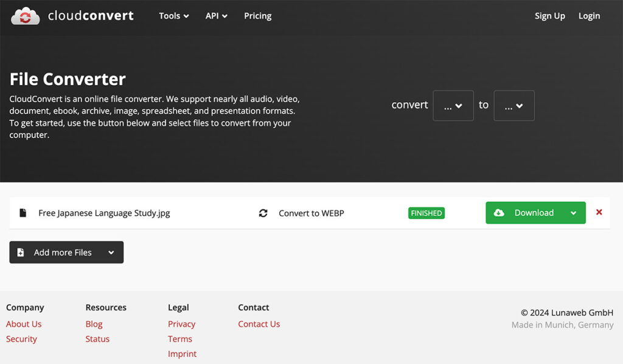Click the conversion arrows icon before Convert to WEBP

[263, 213]
